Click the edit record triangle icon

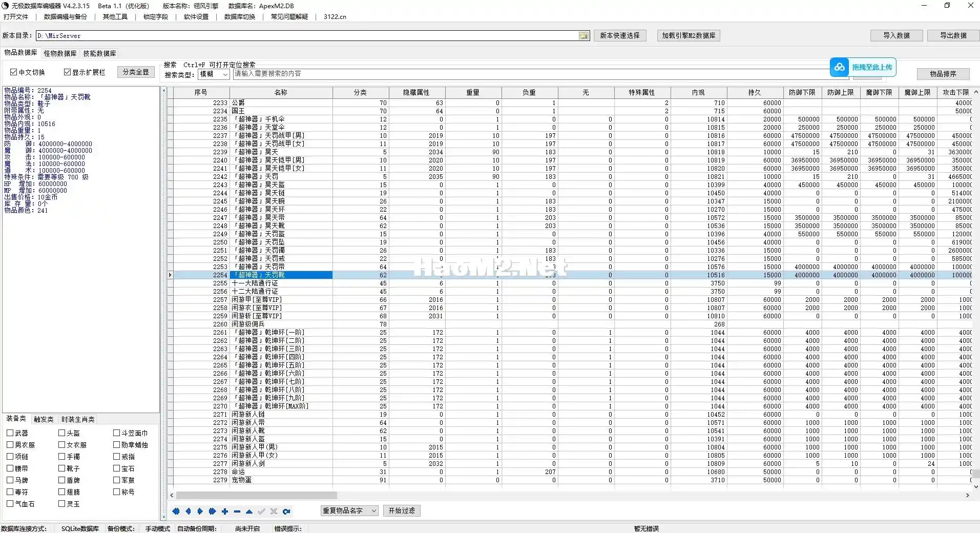(249, 511)
